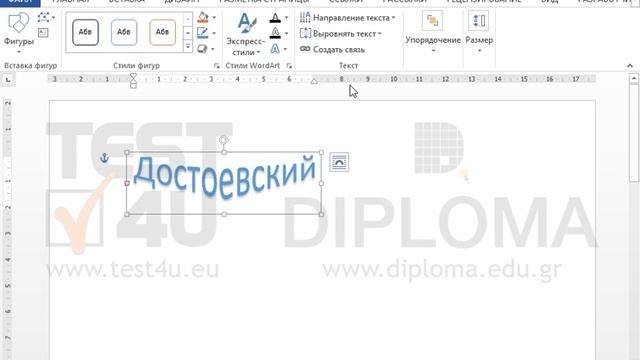The height and width of the screenshot is (360, 640).
Task: Click the Shape Outline pen icon
Action: (202, 33)
